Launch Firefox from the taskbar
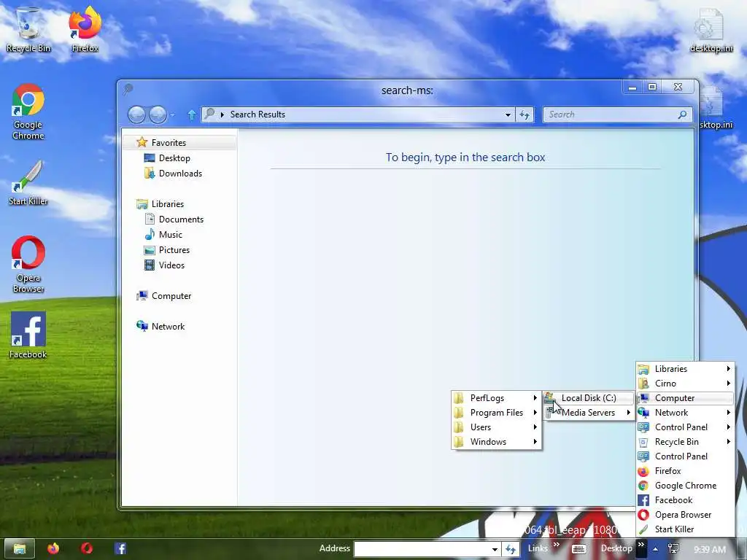This screenshot has width=747, height=560. click(53, 548)
